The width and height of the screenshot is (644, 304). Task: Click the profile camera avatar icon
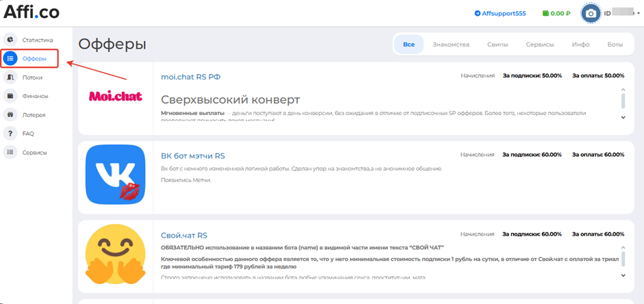591,14
